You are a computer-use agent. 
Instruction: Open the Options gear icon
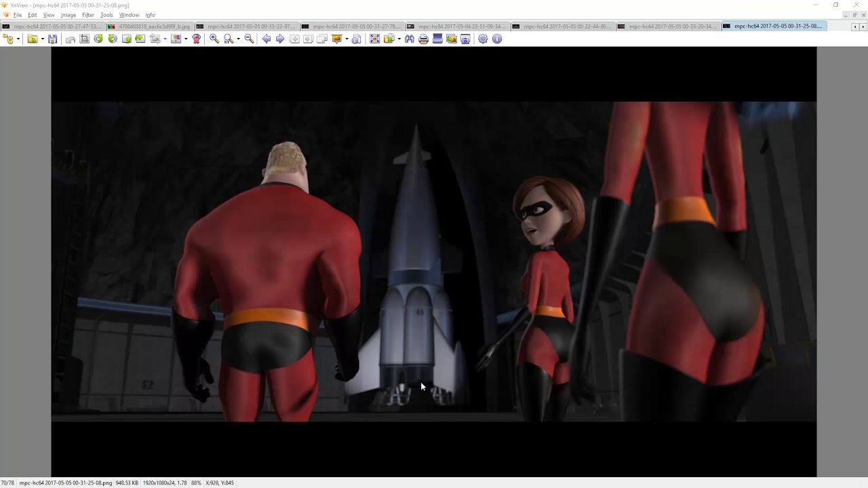pyautogui.click(x=483, y=39)
